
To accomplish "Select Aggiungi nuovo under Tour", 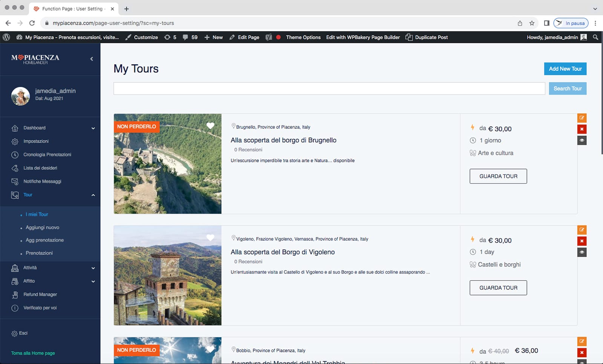I will click(x=42, y=227).
